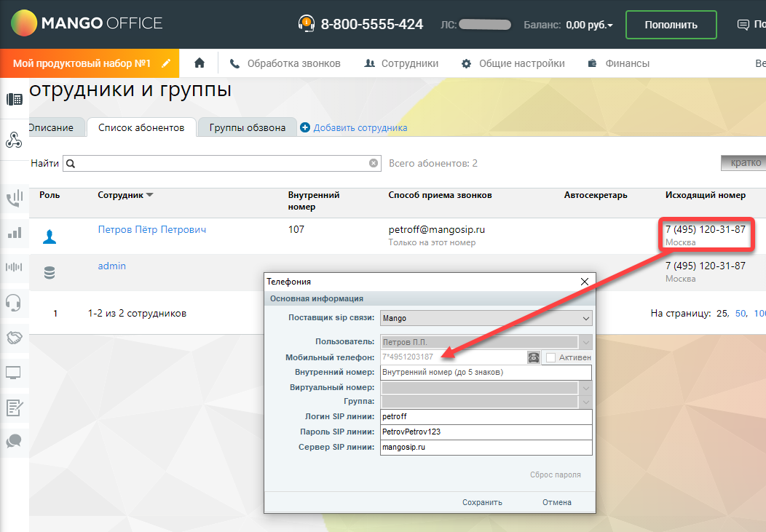Click Сохранить in the Телефония dialog
The image size is (766, 532).
pos(482,502)
